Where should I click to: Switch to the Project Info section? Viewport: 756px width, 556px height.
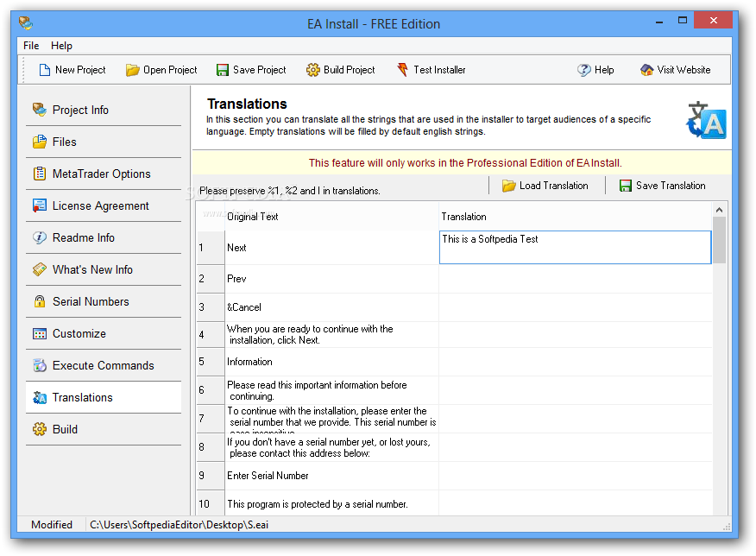80,110
